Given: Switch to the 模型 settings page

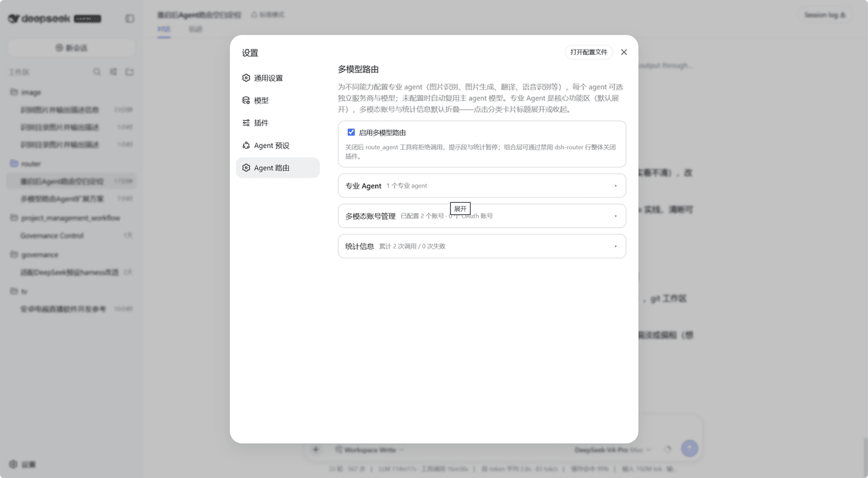Looking at the screenshot, I should pos(277,100).
